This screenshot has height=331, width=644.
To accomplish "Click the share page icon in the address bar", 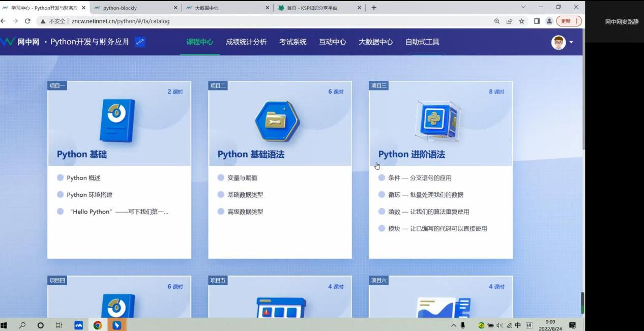I will coord(509,21).
